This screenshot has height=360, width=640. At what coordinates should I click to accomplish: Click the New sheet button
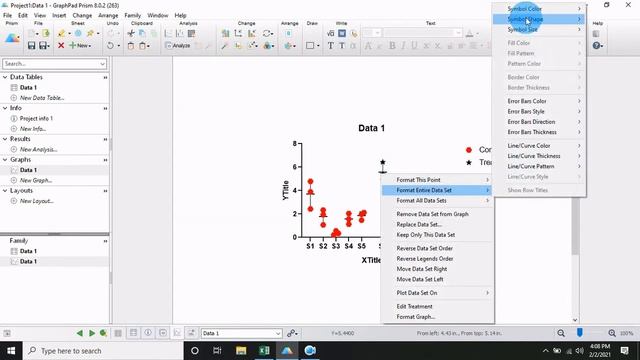(80, 46)
